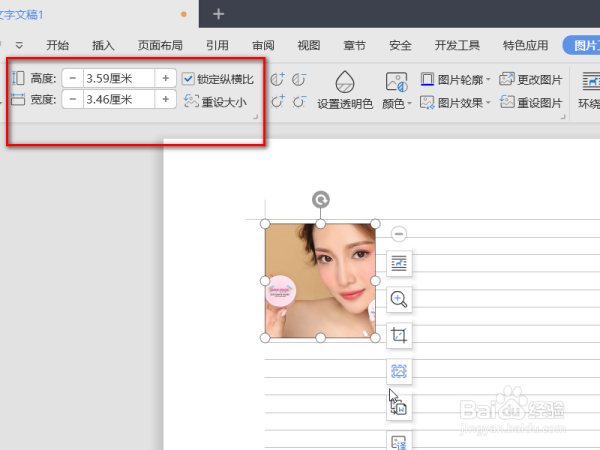Click the 图片轮廓 button
Image resolution: width=600 pixels, height=450 pixels.
click(x=452, y=80)
